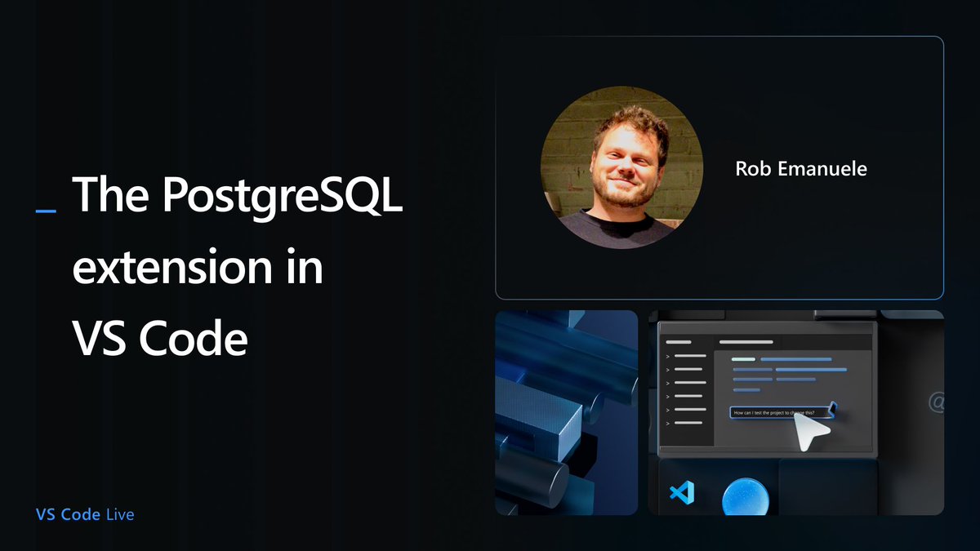Click the 'How can I test the project' input
The height and width of the screenshot is (551, 980).
[781, 413]
